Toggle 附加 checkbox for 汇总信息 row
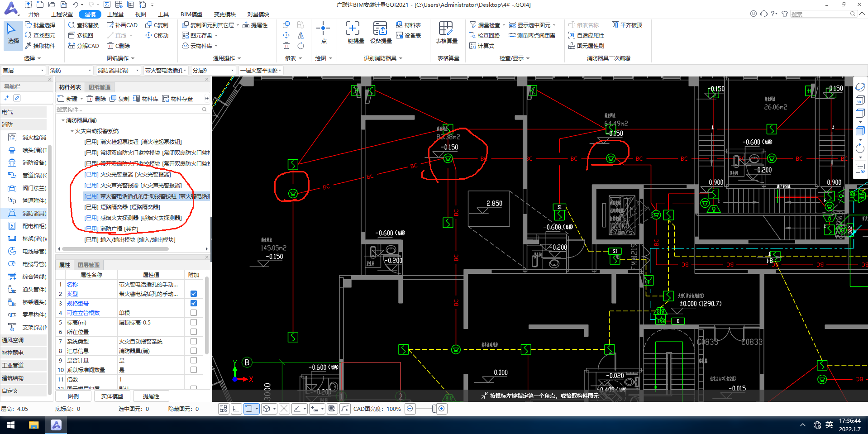This screenshot has height=434, width=868. tap(194, 351)
